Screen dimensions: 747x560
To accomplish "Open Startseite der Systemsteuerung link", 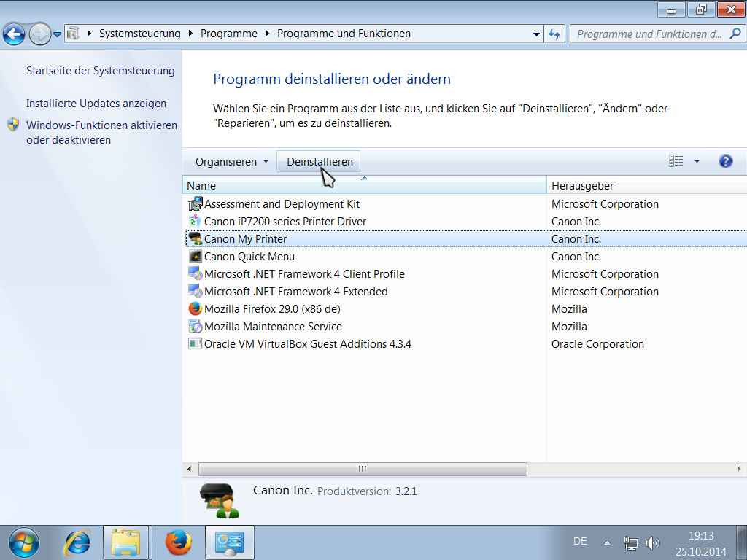I will click(x=101, y=71).
